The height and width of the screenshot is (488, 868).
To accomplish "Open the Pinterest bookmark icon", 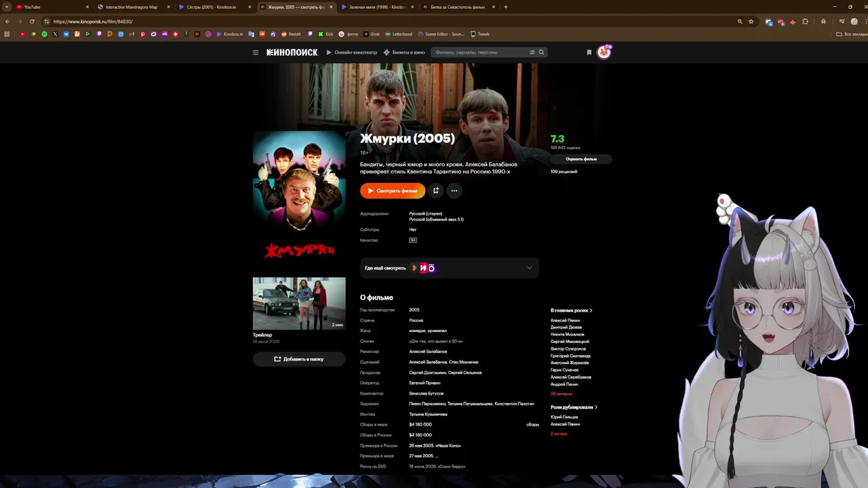I will tap(142, 34).
